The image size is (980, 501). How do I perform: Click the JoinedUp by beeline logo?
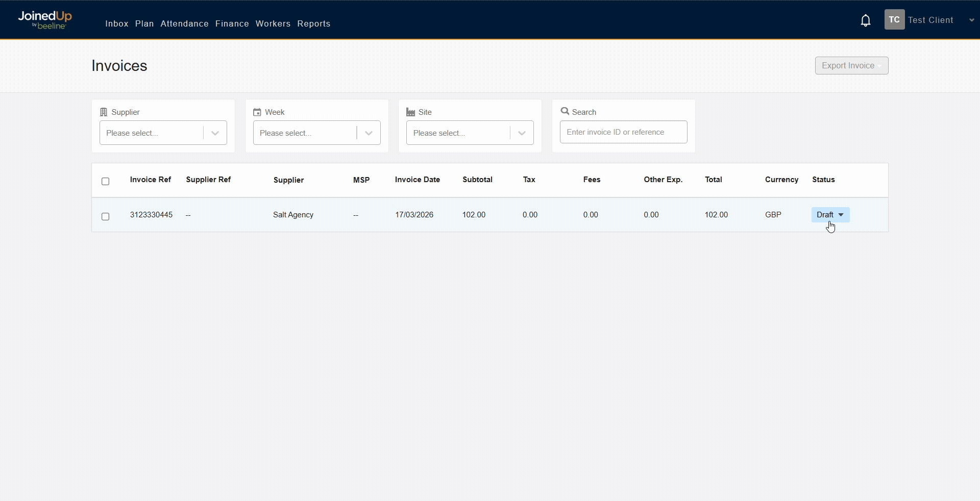45,20
